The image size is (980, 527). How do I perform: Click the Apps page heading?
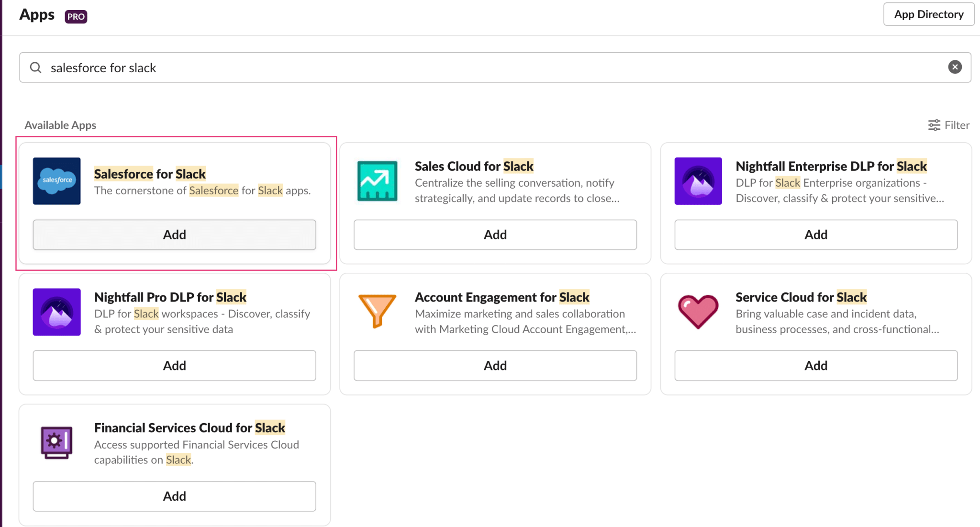click(x=37, y=14)
